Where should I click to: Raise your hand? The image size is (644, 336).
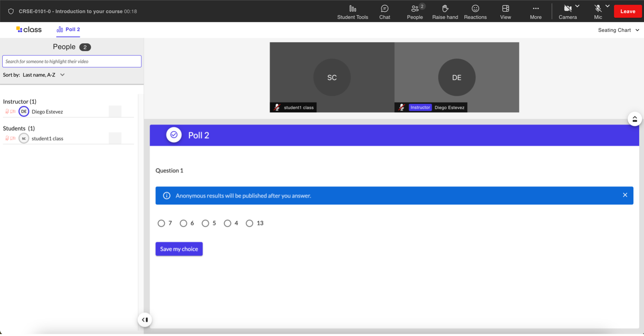click(445, 12)
